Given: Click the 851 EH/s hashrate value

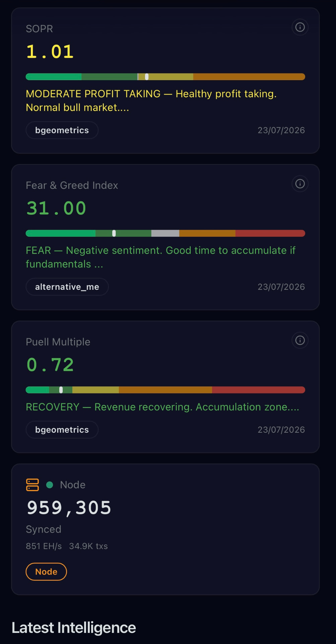Looking at the screenshot, I should [44, 546].
